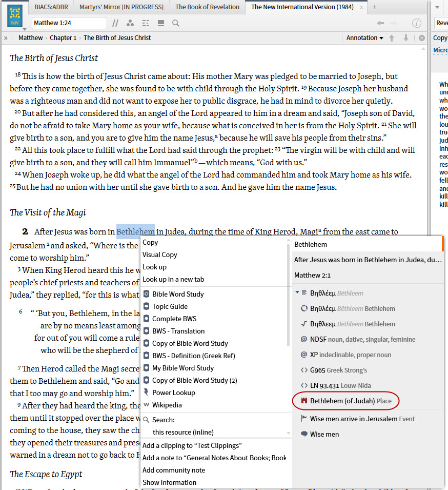
Task: Select Wise men arrive in Jerusalem Event
Action: (368, 419)
